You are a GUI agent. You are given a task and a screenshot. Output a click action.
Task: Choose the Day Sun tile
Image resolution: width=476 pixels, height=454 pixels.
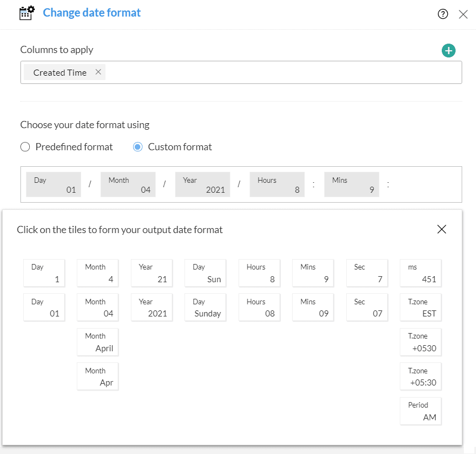205,273
